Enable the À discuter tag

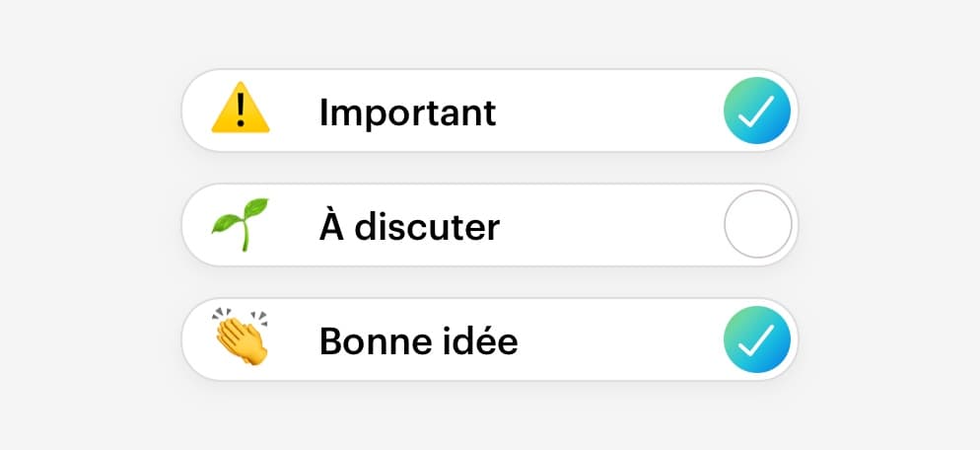point(757,224)
